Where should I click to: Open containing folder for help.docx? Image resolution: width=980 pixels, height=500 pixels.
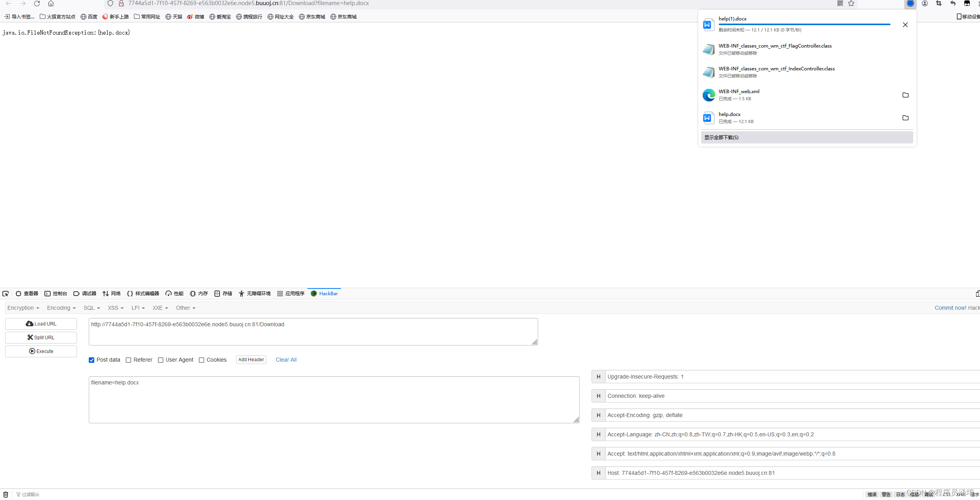[x=905, y=118]
